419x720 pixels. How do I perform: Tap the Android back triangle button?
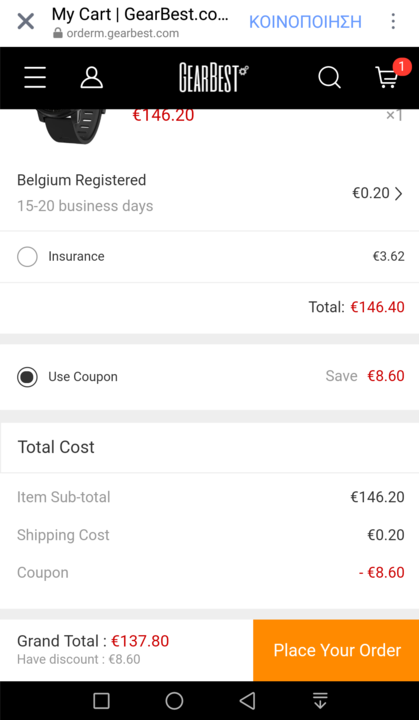coord(247,701)
